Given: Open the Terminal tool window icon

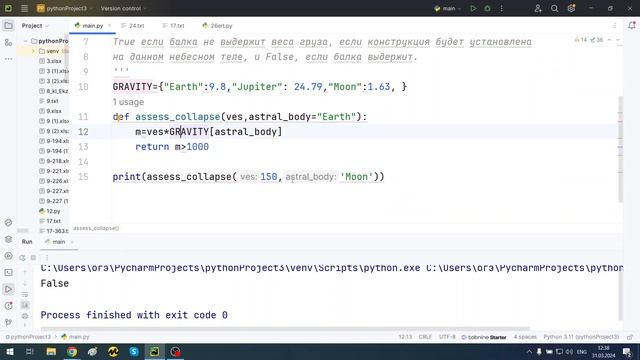Looking at the screenshot, I should tap(8, 273).
